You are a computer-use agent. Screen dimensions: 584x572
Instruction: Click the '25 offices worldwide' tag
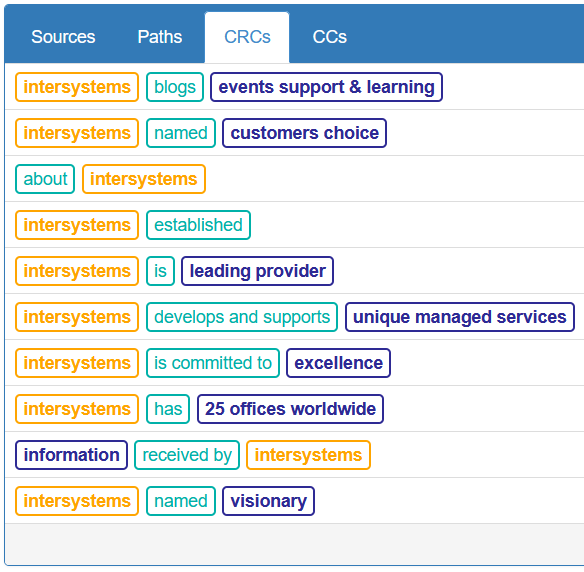click(290, 409)
